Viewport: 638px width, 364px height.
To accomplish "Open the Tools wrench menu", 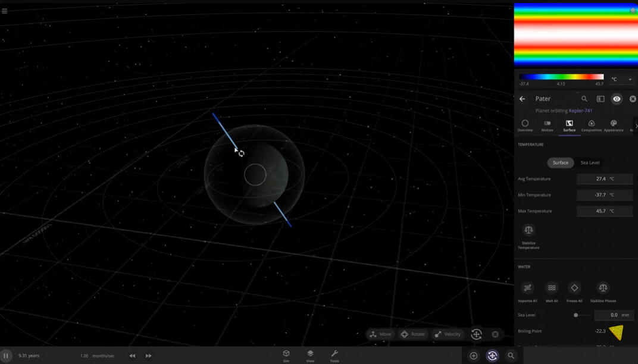I will point(334,355).
